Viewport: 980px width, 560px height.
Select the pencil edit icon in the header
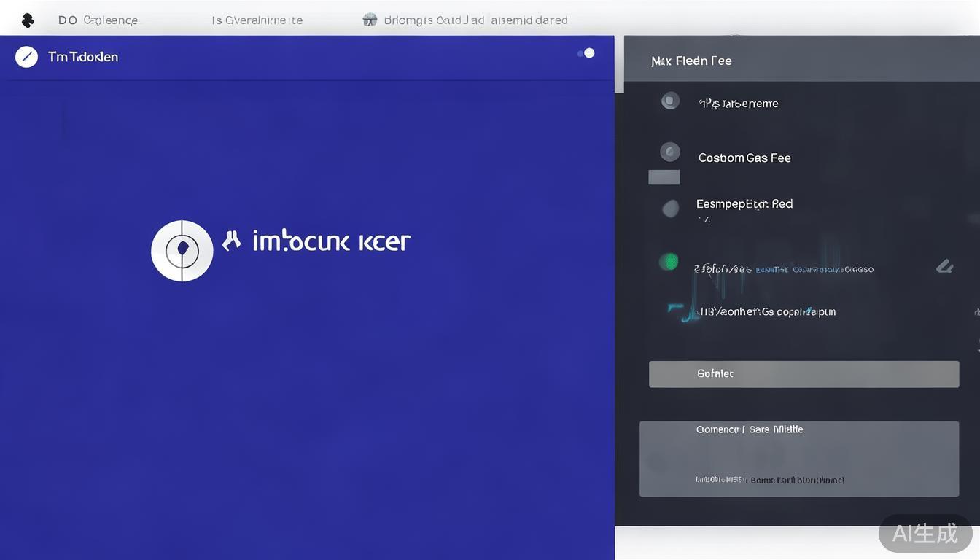(x=26, y=55)
